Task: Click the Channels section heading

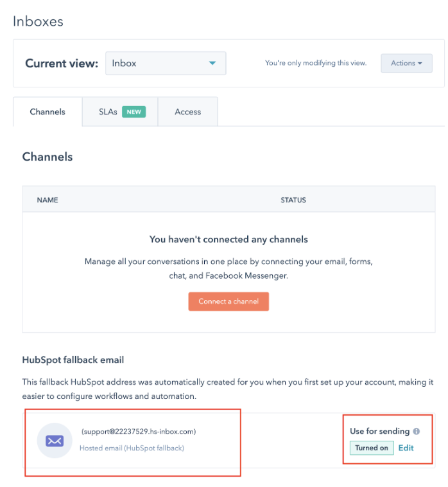Action: [47, 157]
